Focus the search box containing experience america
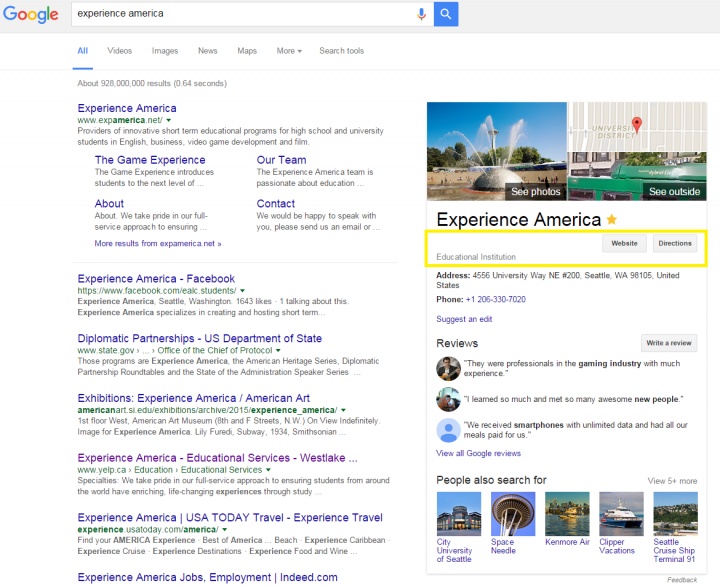This screenshot has height=586, width=720. [x=253, y=14]
